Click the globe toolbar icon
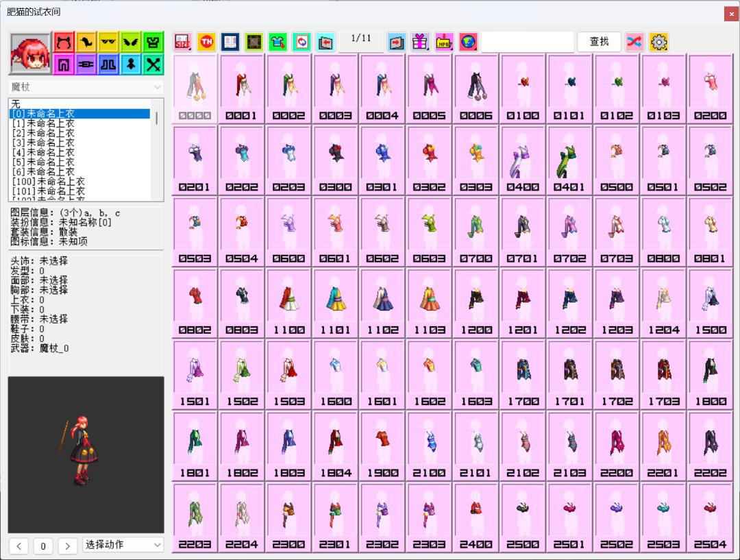 point(467,42)
